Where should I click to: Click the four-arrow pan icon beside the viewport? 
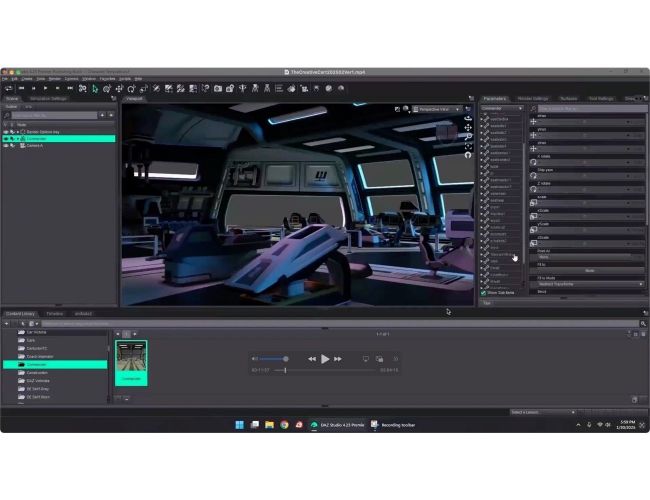[x=468, y=127]
